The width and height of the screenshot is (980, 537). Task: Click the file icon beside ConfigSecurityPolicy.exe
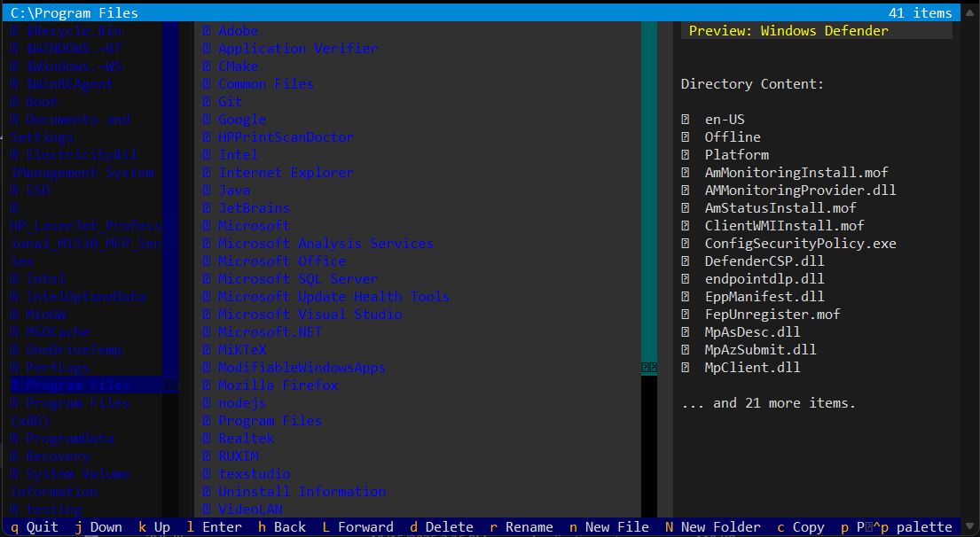coord(686,244)
